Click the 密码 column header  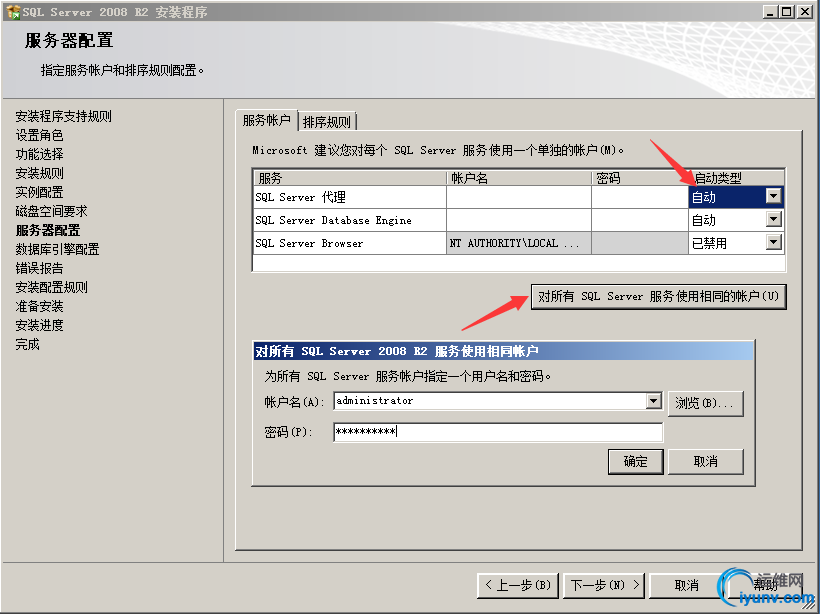(x=640, y=178)
